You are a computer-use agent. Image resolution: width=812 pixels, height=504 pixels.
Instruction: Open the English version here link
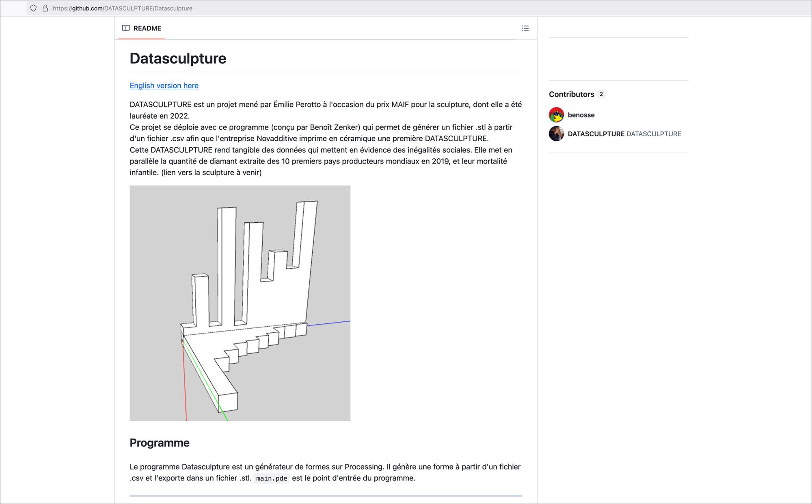pyautogui.click(x=164, y=86)
